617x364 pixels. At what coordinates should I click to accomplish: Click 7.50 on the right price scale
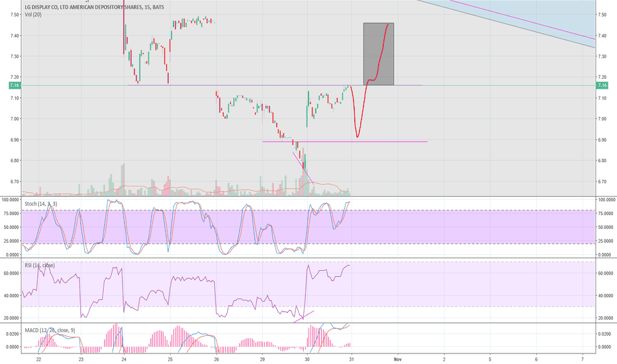(x=602, y=15)
